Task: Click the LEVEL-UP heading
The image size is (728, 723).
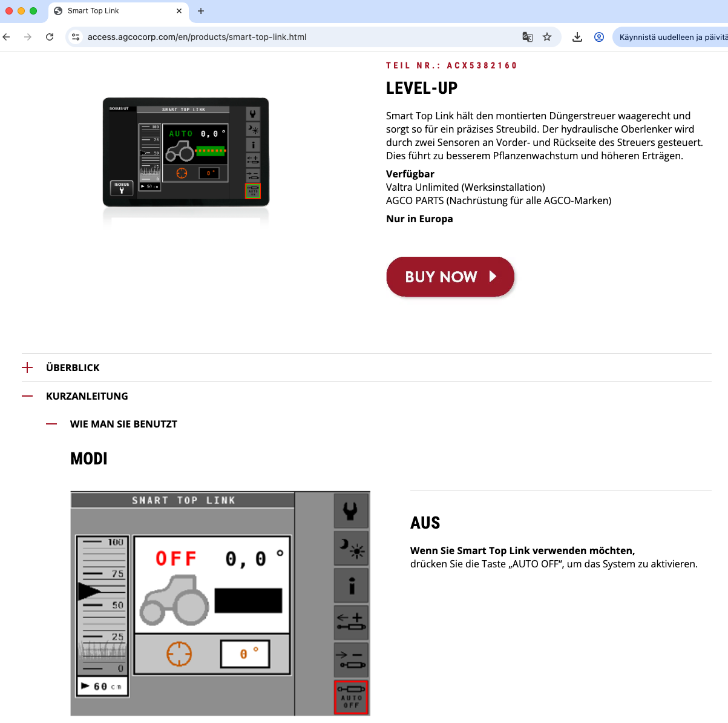Action: tap(422, 88)
